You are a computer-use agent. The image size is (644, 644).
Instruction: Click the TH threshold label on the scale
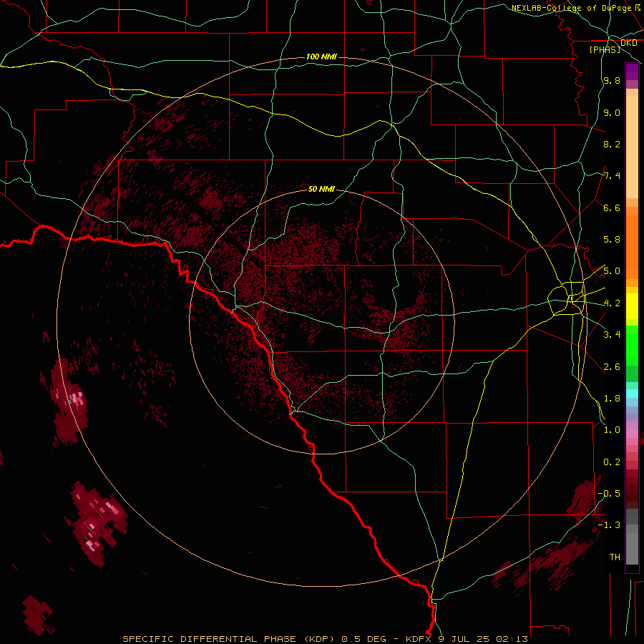click(615, 557)
